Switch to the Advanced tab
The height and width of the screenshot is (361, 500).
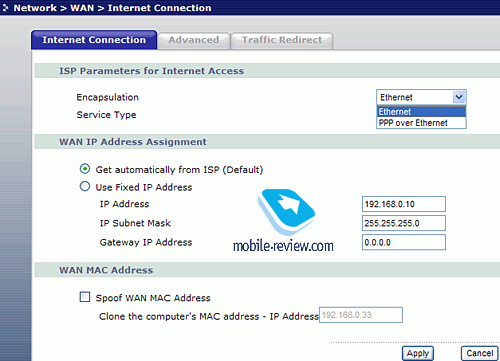pos(194,40)
